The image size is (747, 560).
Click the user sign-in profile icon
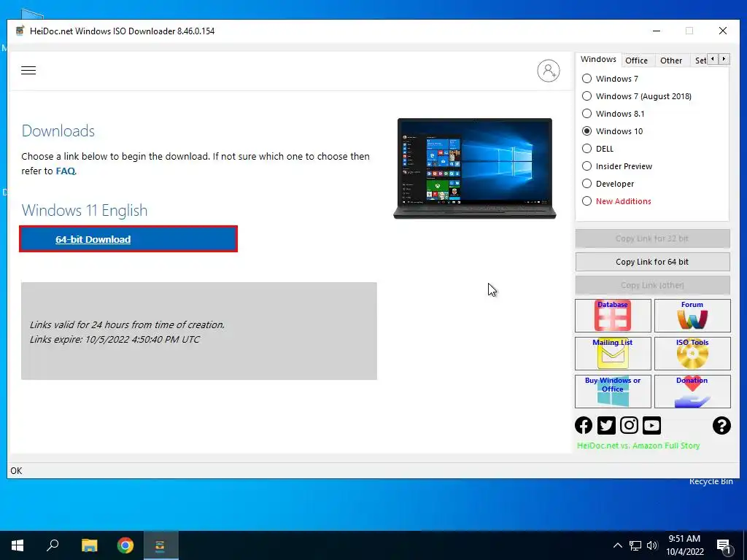[x=549, y=71]
